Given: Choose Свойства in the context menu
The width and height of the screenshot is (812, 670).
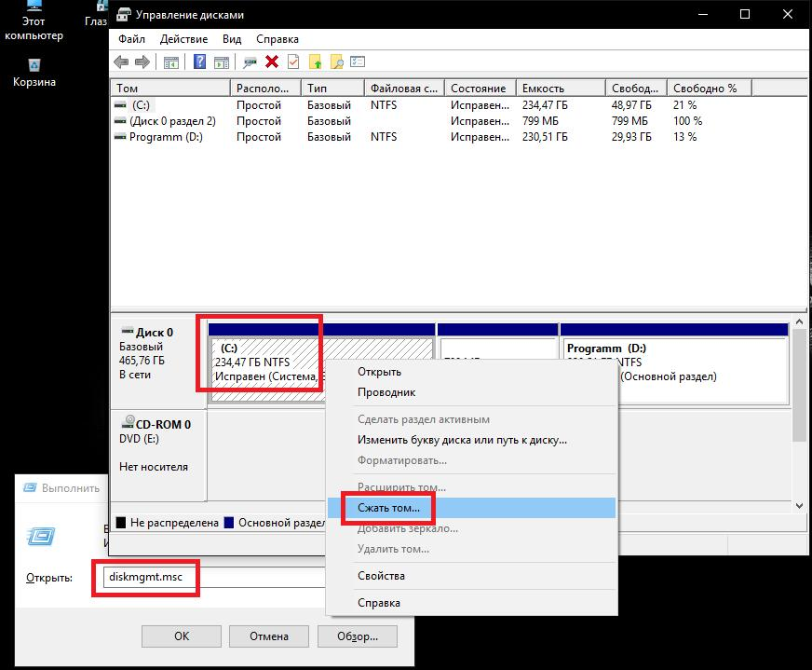Looking at the screenshot, I should tap(472, 576).
